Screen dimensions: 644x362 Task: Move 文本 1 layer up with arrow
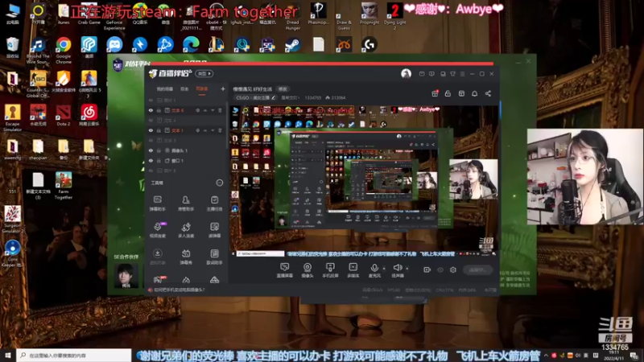tap(205, 130)
